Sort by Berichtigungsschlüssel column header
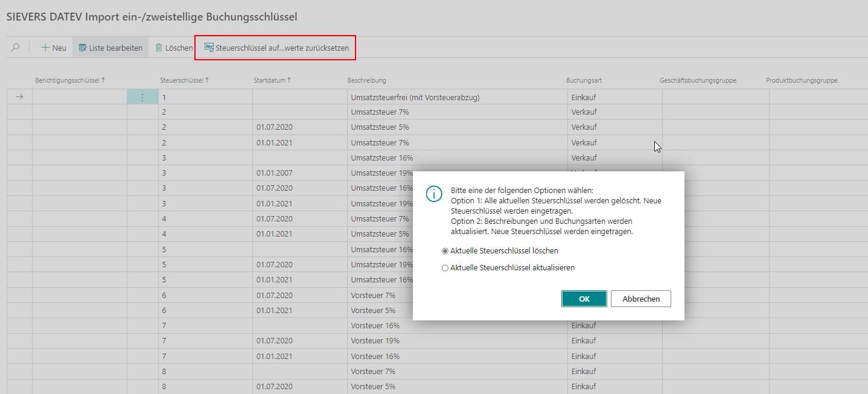Image resolution: width=868 pixels, height=394 pixels. point(67,80)
